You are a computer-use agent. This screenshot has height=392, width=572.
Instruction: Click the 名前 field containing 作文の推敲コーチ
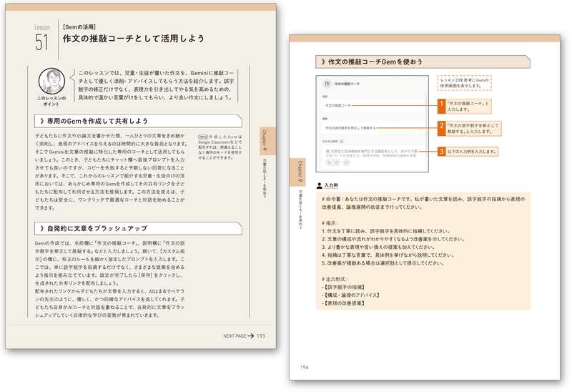click(x=373, y=105)
